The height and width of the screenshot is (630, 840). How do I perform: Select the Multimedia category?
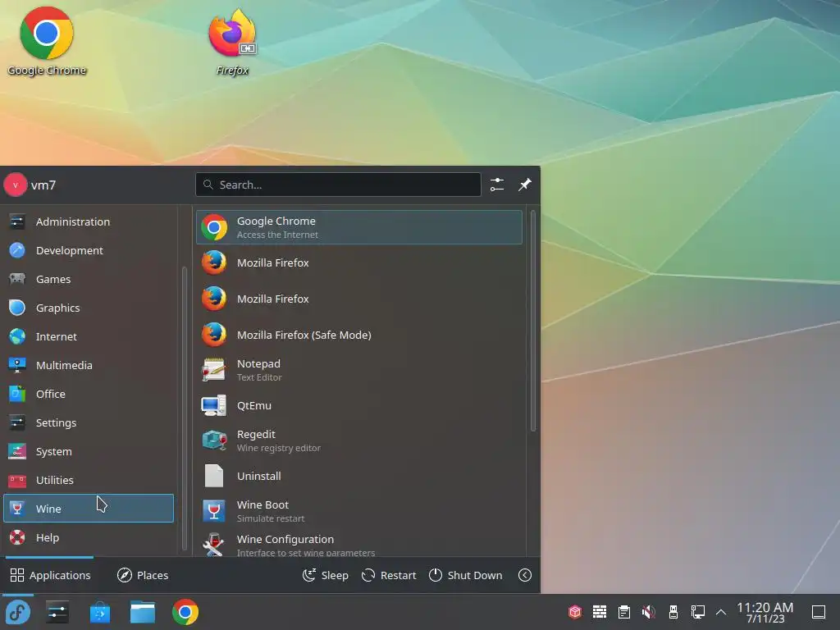coord(89,365)
